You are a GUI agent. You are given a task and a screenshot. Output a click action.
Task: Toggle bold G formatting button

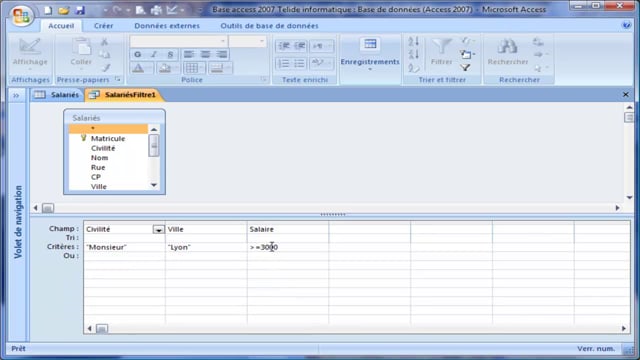tap(138, 54)
